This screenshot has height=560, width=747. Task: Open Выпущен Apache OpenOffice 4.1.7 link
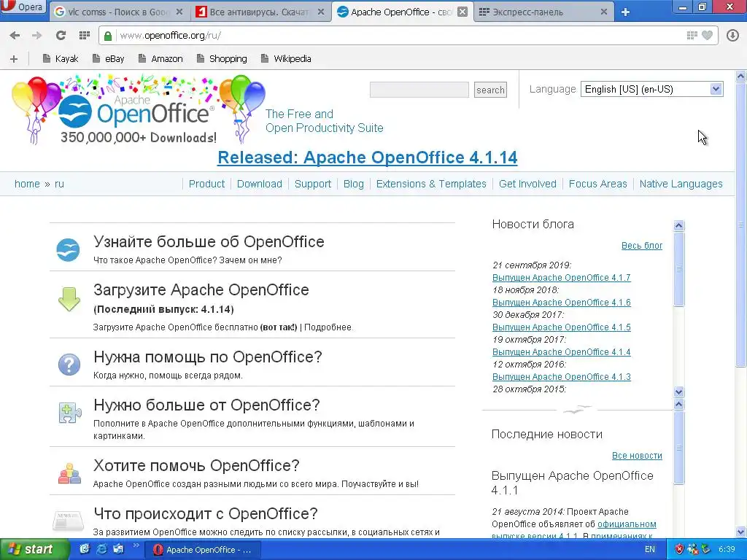click(x=561, y=278)
